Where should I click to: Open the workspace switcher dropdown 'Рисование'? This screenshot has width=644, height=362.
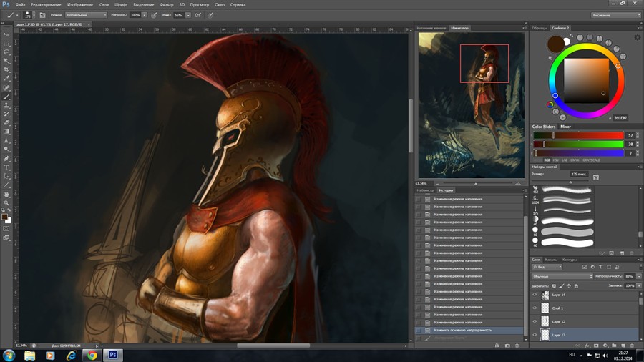[x=616, y=14]
